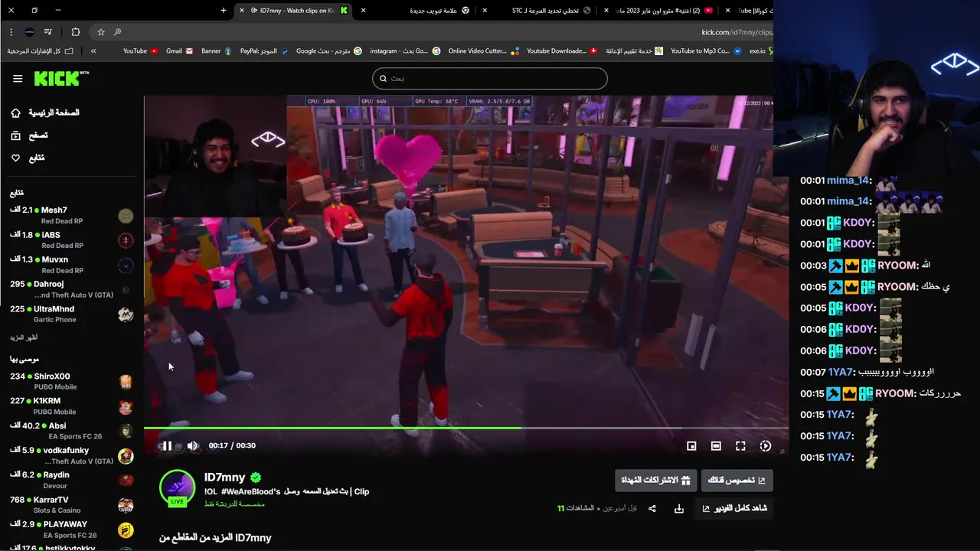Click the KarrarTV avatar icon
This screenshot has width=980, height=551.
point(126,505)
